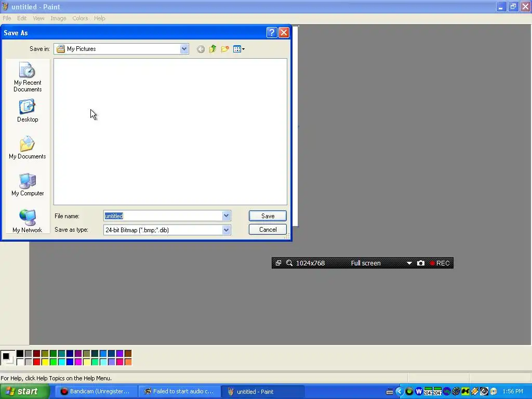Click the green circle tray icon
Screen dimensions: 532x399
click(409, 392)
